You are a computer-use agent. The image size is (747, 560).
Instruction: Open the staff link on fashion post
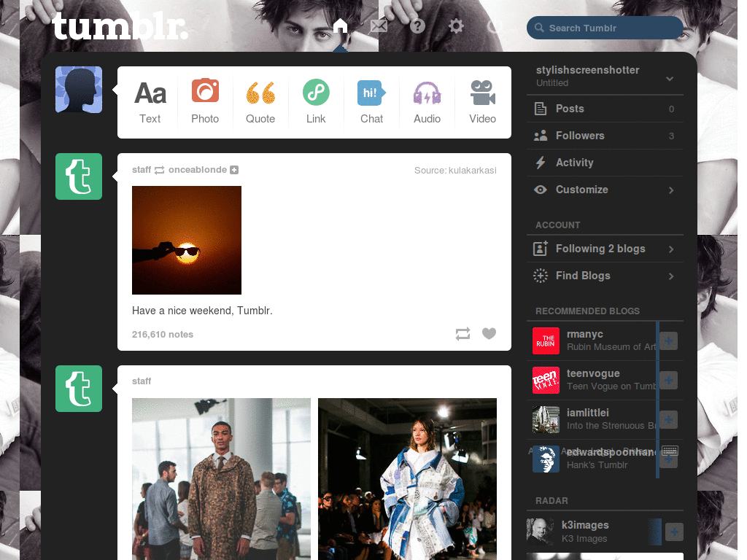[x=142, y=381]
